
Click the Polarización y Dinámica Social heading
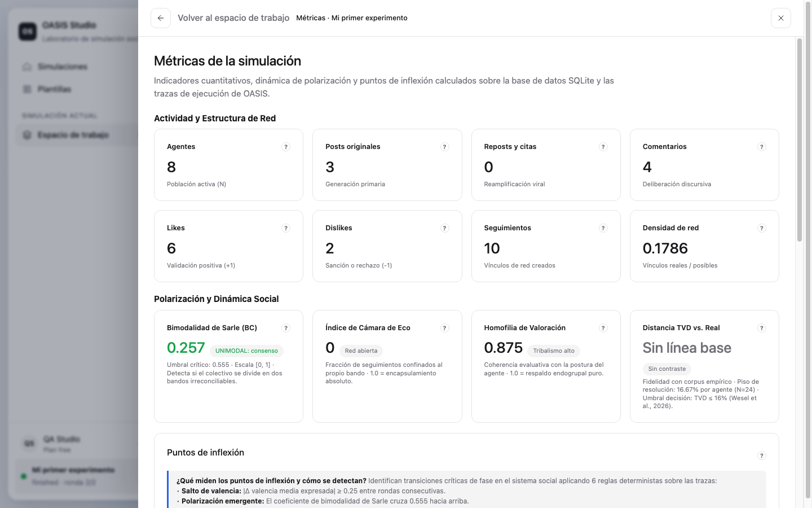[217, 299]
